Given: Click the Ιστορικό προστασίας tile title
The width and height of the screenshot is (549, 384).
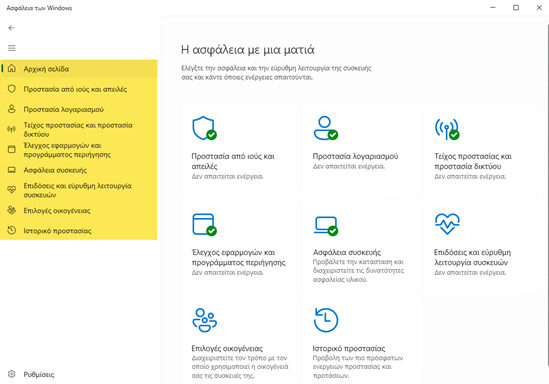Looking at the screenshot, I should click(349, 348).
